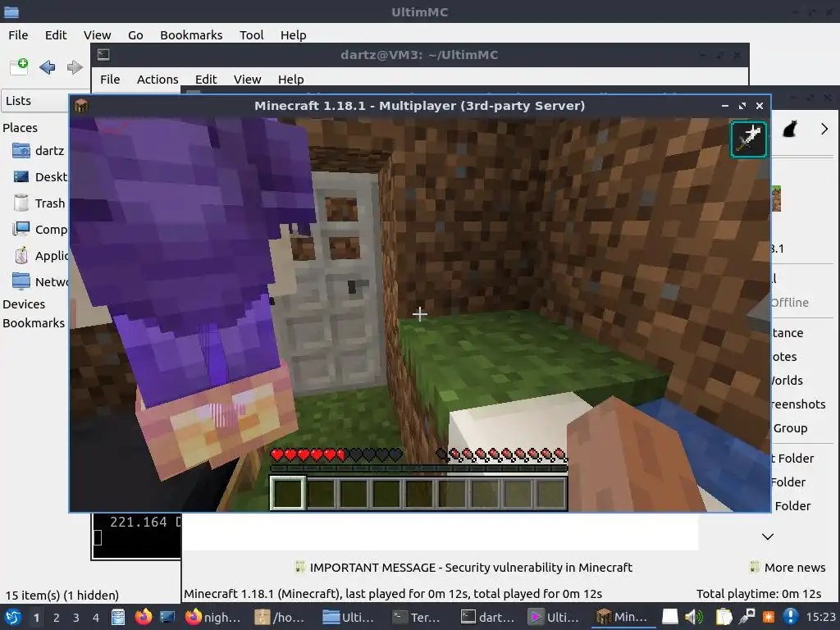Open the File menu in file manager
The height and width of the screenshot is (630, 840).
point(18,34)
